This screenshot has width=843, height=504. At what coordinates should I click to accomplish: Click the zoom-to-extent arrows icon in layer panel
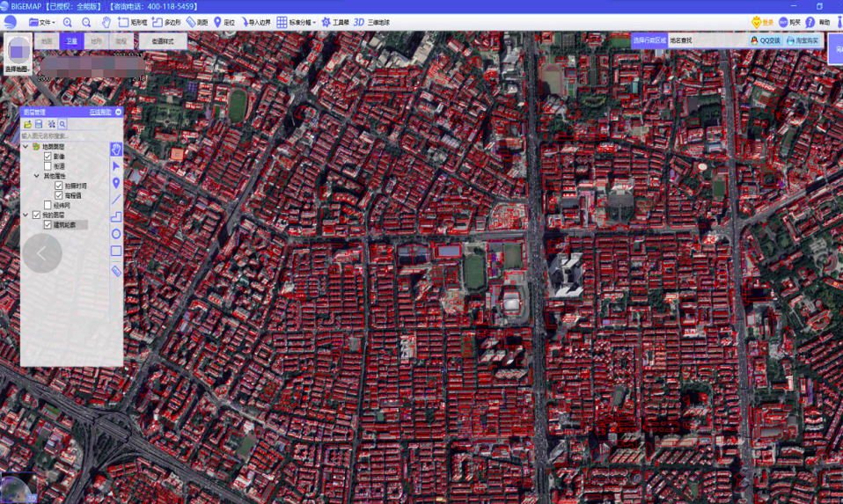(x=51, y=124)
